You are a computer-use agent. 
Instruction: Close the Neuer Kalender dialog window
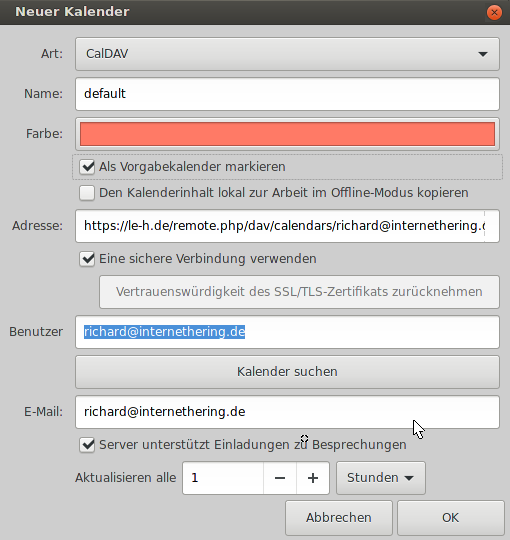click(494, 13)
